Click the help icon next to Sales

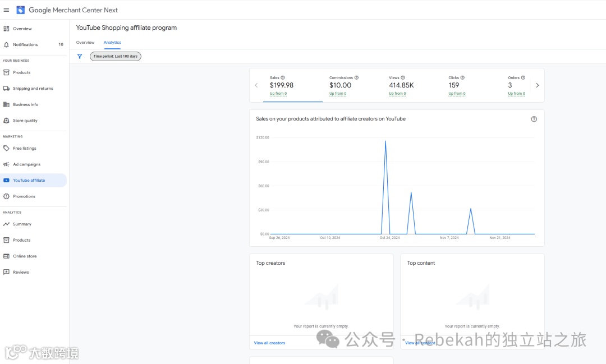[282, 77]
